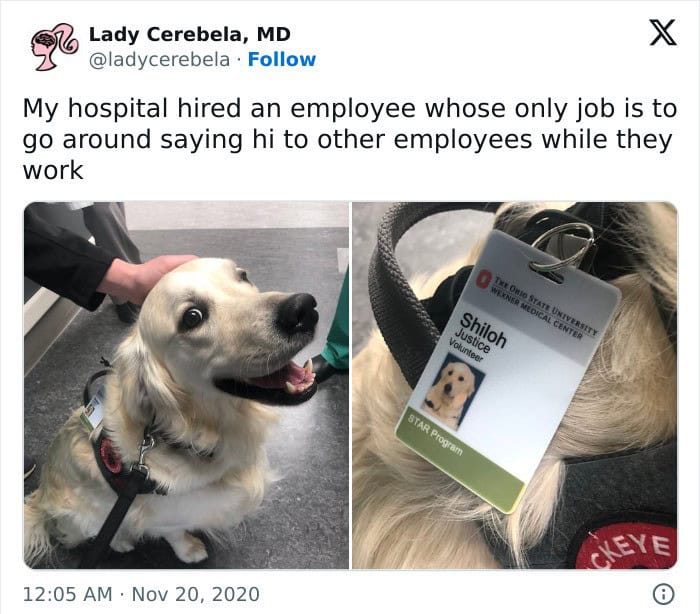Click the name Shiloh on the badge
700x614 pixels.
pyautogui.click(x=483, y=330)
